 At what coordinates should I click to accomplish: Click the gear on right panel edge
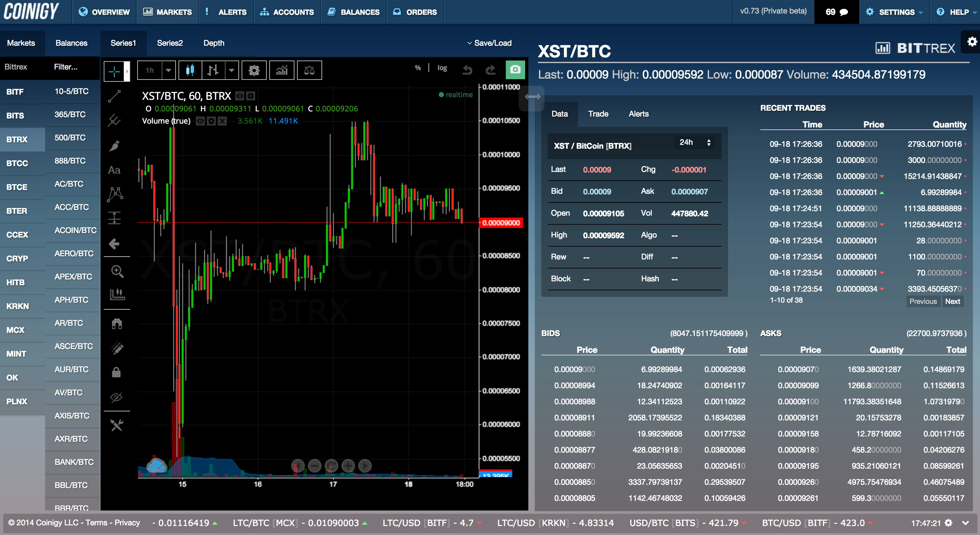pyautogui.click(x=972, y=42)
